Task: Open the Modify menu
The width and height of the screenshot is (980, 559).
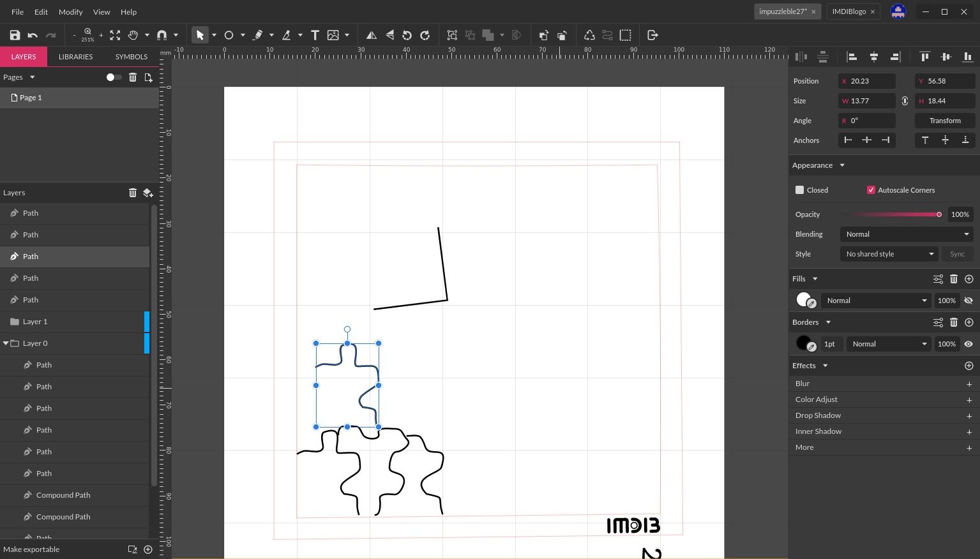Action: 70,11
